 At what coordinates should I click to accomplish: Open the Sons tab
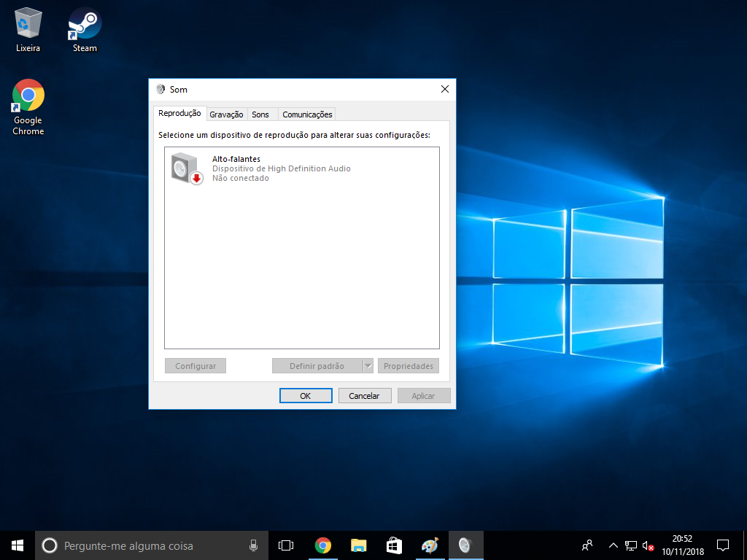(x=260, y=114)
